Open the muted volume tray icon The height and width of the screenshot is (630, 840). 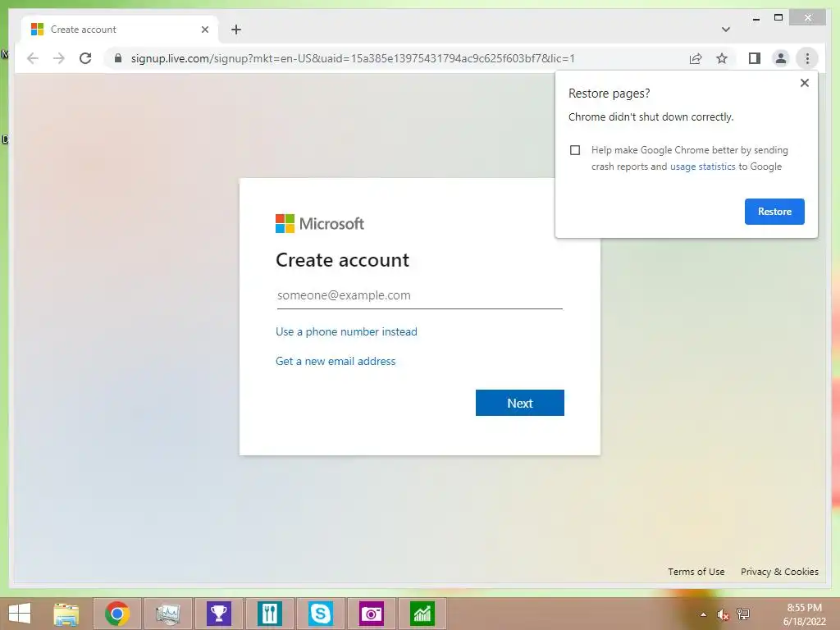pos(723,614)
